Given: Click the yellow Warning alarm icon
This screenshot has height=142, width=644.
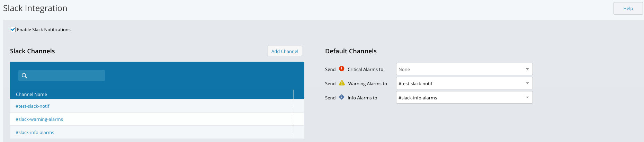Looking at the screenshot, I should click(342, 83).
